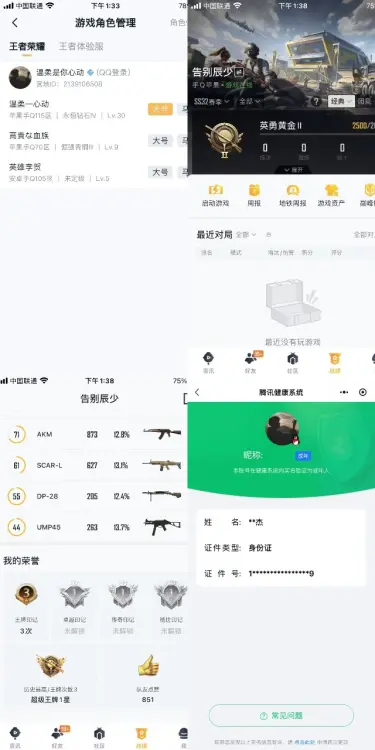Expand the stats with 展开
The width and height of the screenshot is (375, 750).
click(293, 169)
